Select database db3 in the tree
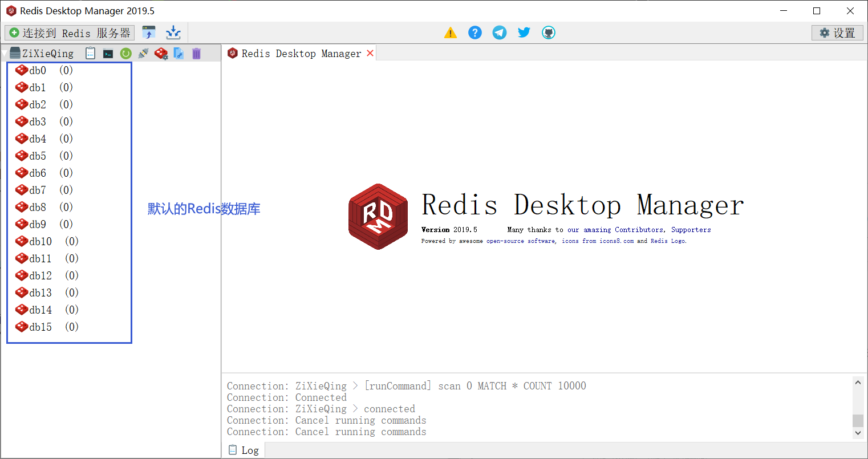The height and width of the screenshot is (459, 868). point(44,122)
